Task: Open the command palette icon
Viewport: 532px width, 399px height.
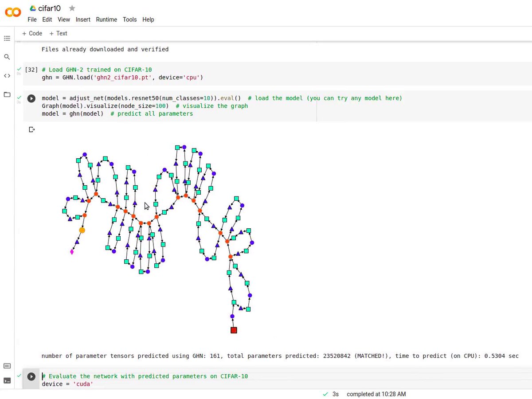Action: pos(7,366)
